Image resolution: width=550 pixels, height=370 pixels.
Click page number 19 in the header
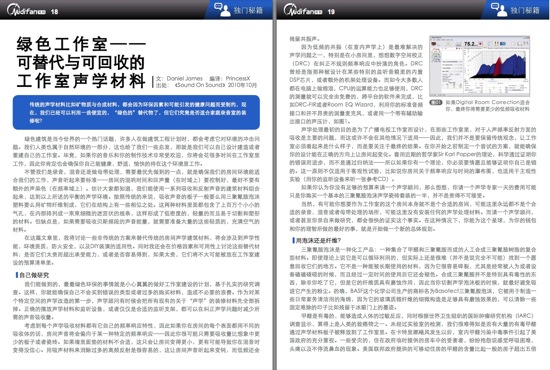point(331,12)
